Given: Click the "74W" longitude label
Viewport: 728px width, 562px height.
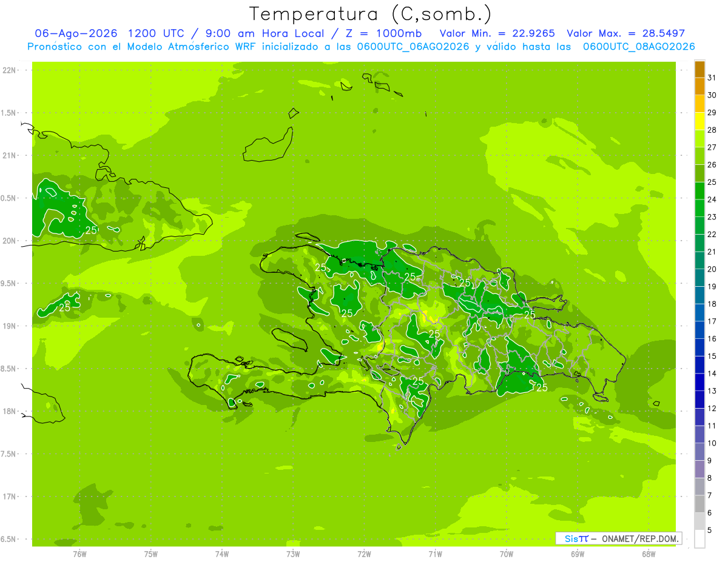Looking at the screenshot, I should (222, 554).
